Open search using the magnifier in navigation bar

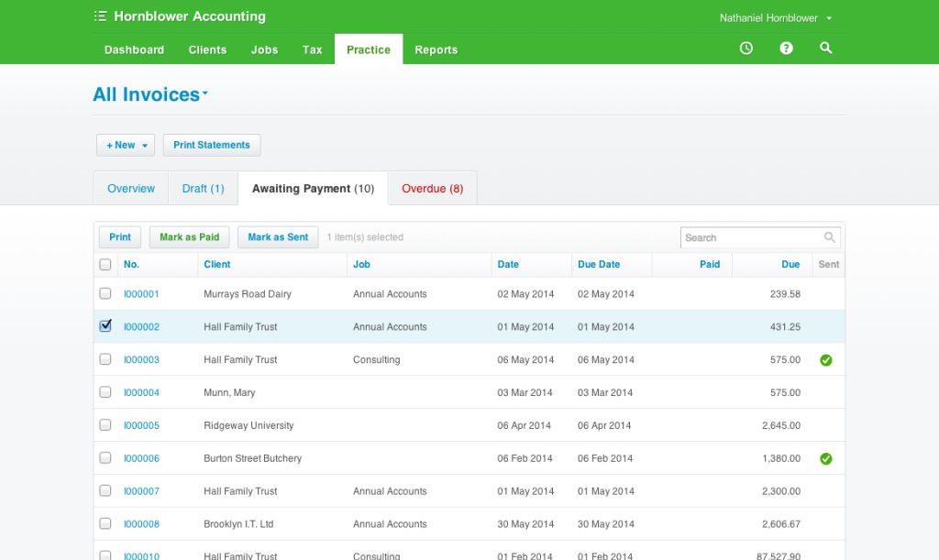[x=825, y=48]
